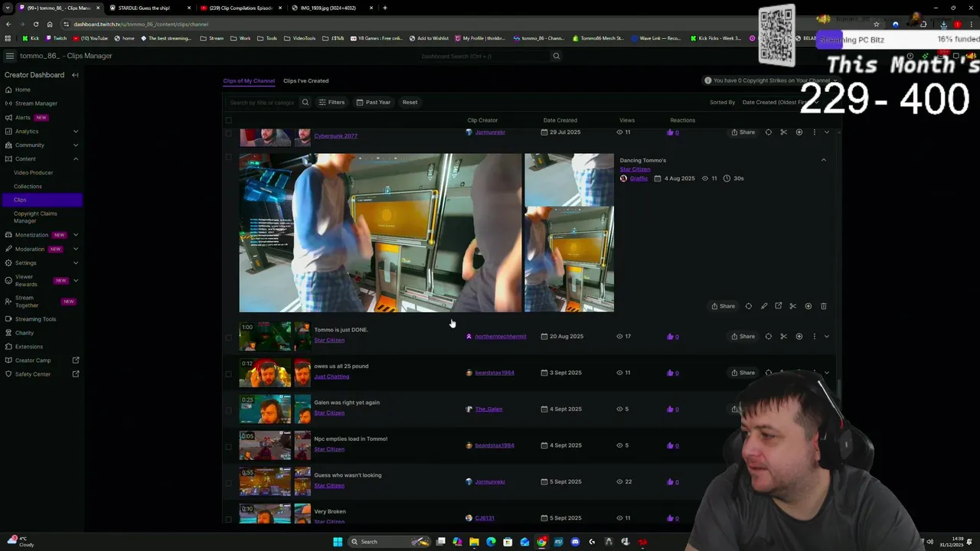Click scissors icon on Tommo is just DONE row

[783, 337]
